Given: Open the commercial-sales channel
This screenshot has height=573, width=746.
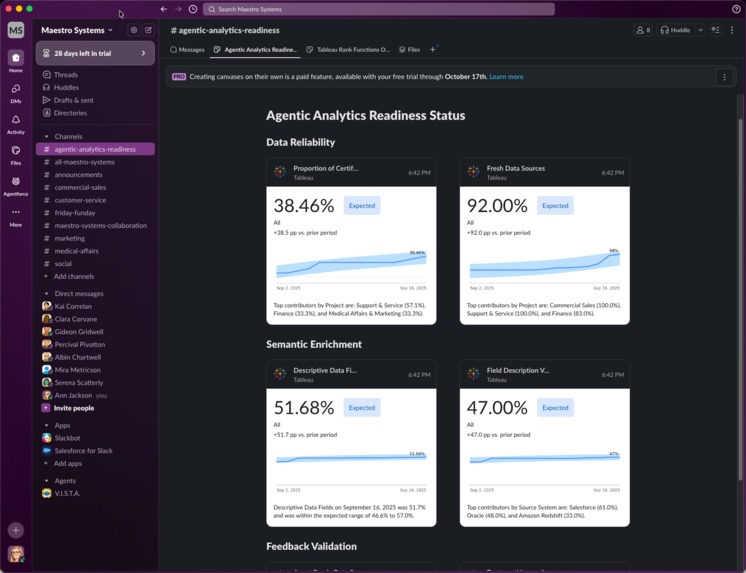Looking at the screenshot, I should [95, 188].
